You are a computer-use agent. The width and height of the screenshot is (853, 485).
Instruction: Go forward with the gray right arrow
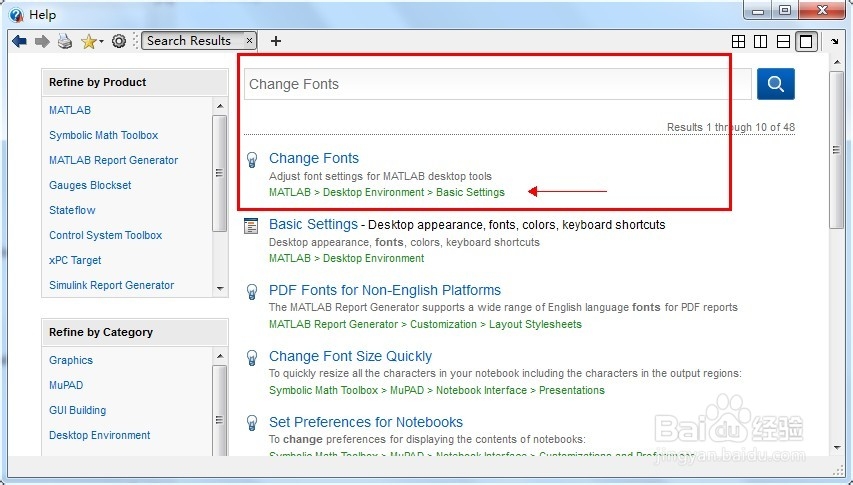pos(42,41)
